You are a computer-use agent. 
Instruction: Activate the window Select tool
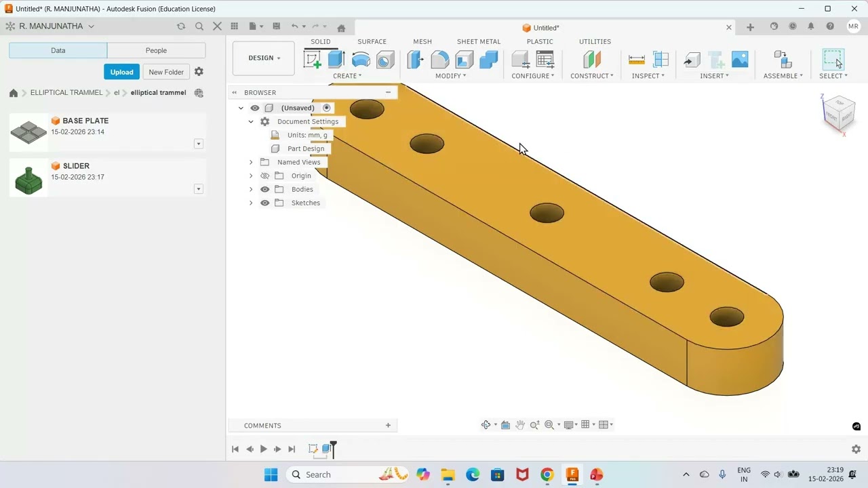[833, 60]
